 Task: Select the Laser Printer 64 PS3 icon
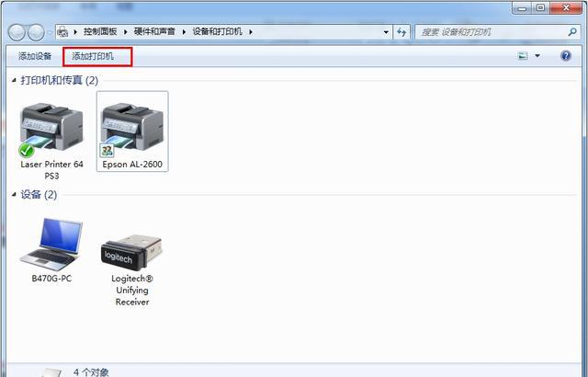click(51, 130)
